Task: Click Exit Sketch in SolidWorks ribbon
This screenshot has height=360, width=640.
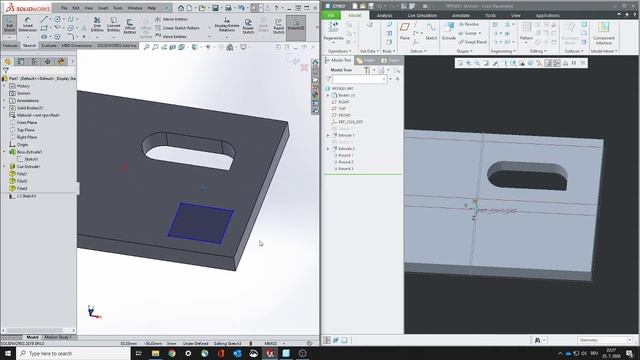Action: click(9, 25)
